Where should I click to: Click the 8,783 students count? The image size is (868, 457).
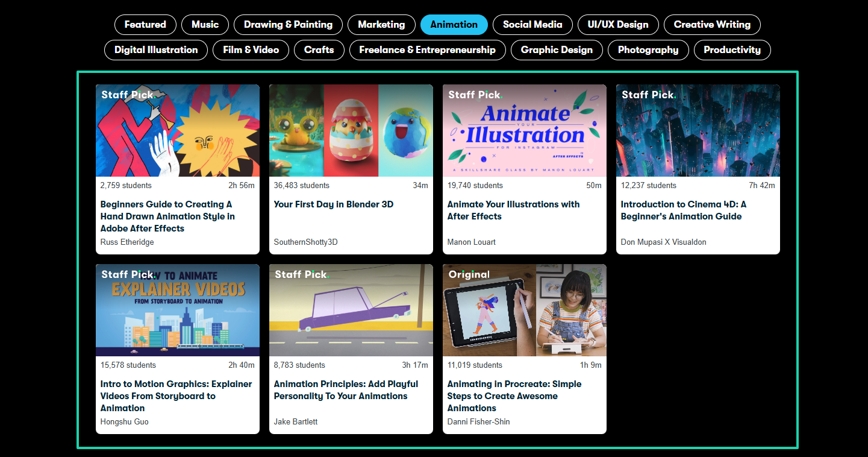click(299, 365)
